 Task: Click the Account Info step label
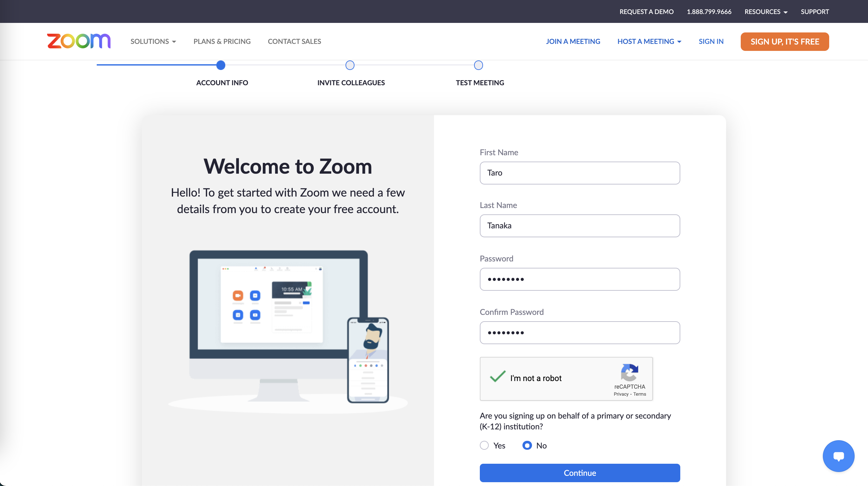[x=222, y=83]
